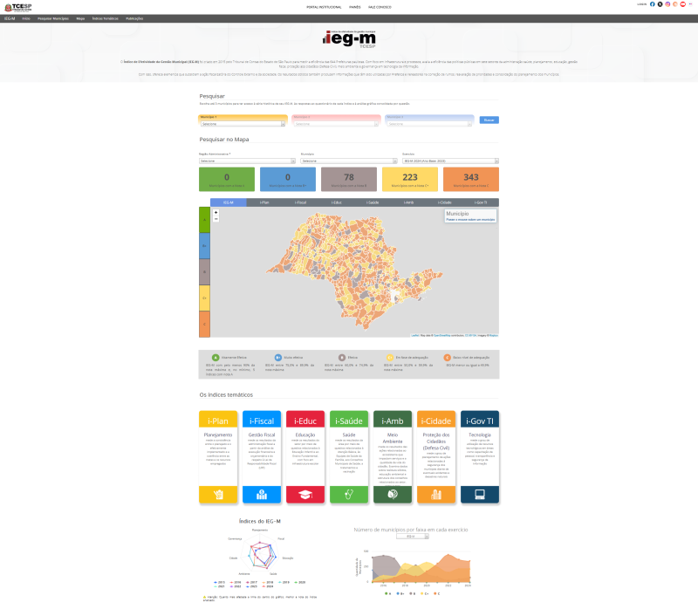
Task: Open the YouTube icon in the header
Action: point(683,4)
